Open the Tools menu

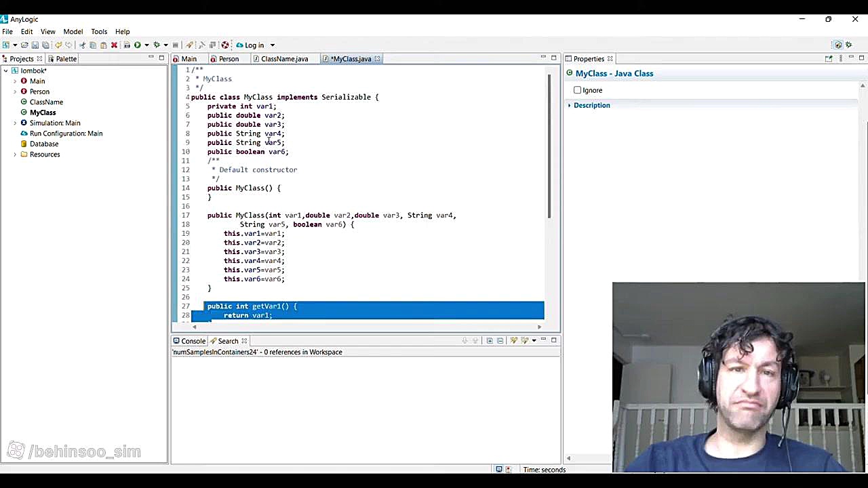pos(99,32)
